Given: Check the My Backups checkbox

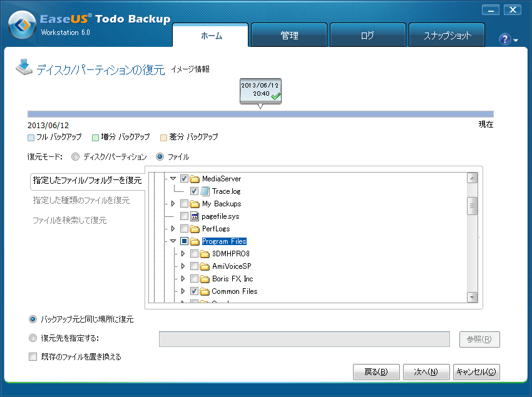Looking at the screenshot, I should point(184,203).
